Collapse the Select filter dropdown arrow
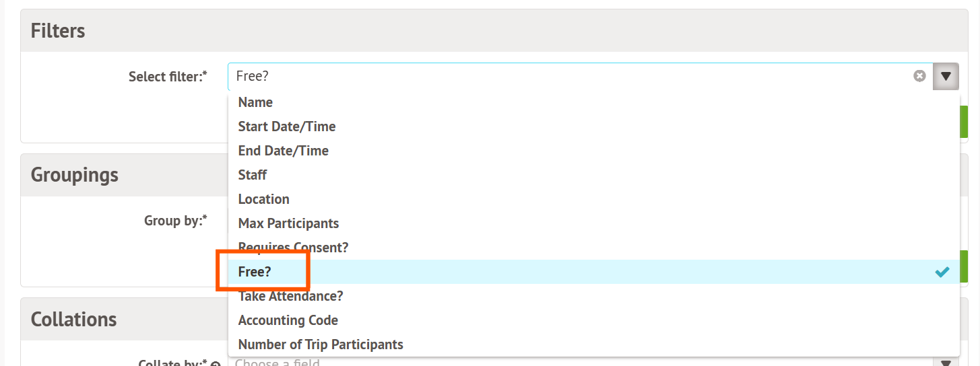Viewport: 980px width, 366px height. (946, 77)
